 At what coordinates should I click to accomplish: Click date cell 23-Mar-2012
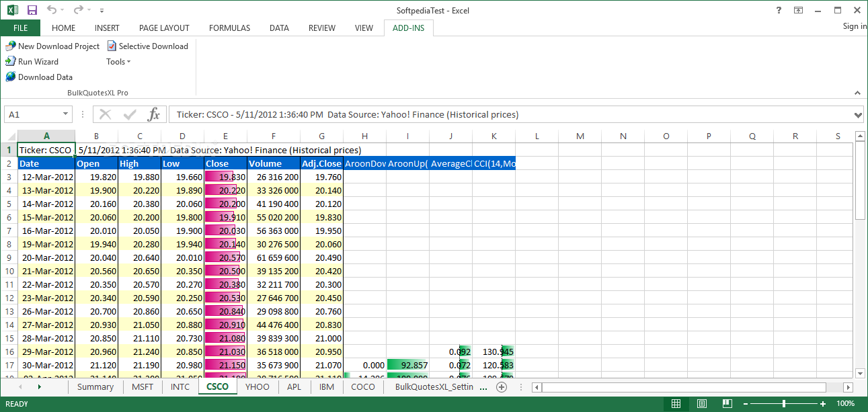click(46, 298)
